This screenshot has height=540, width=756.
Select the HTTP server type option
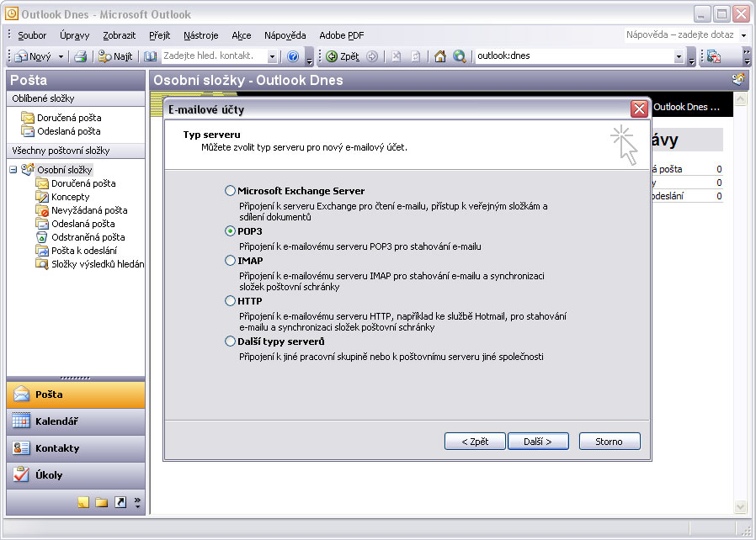click(230, 301)
